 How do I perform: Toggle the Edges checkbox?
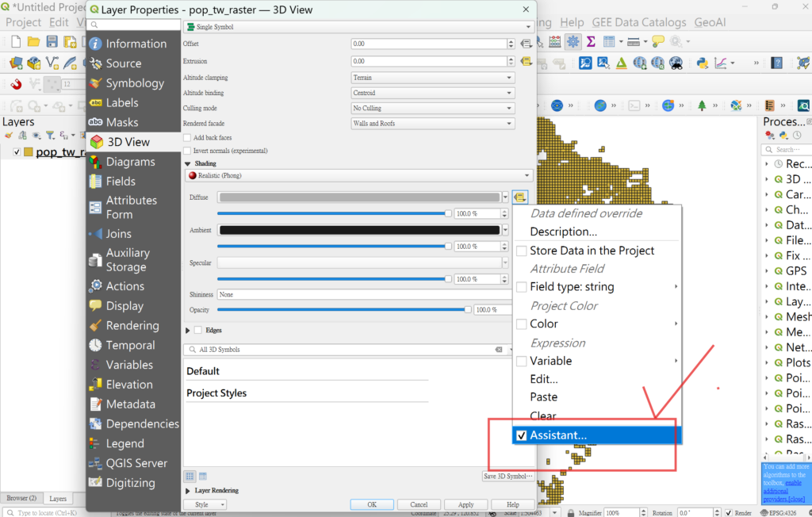pyautogui.click(x=197, y=330)
